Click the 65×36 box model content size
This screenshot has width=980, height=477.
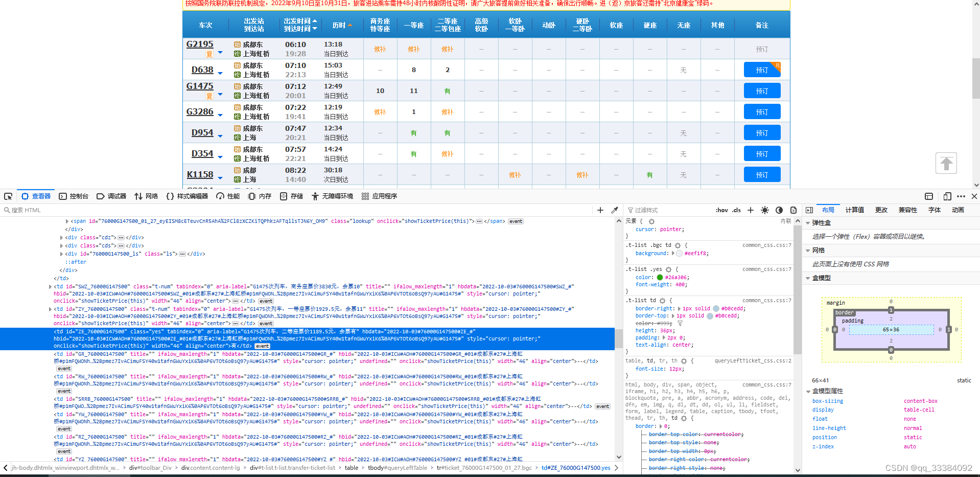pos(891,330)
